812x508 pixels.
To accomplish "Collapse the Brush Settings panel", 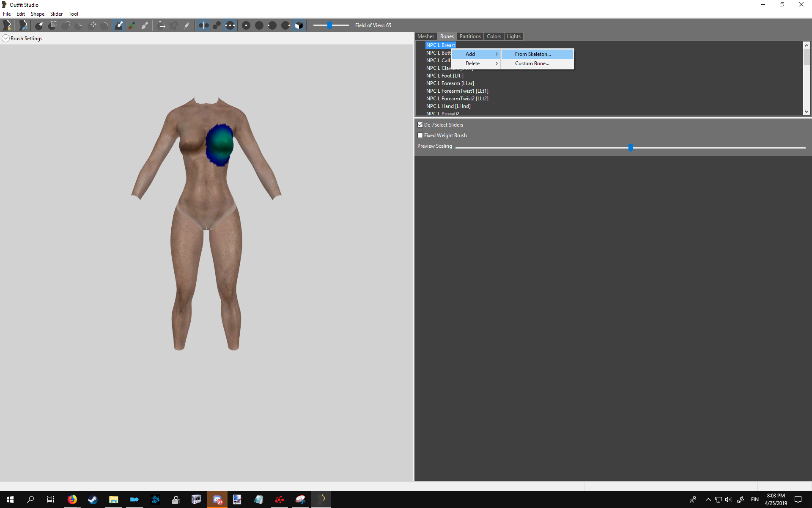I will (5, 39).
